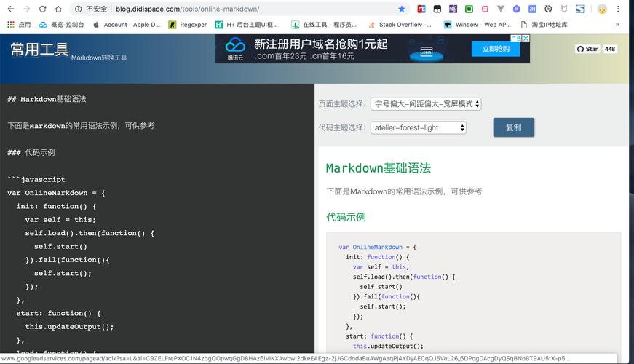Open the Account - Apple Developer bookmark

tap(127, 25)
